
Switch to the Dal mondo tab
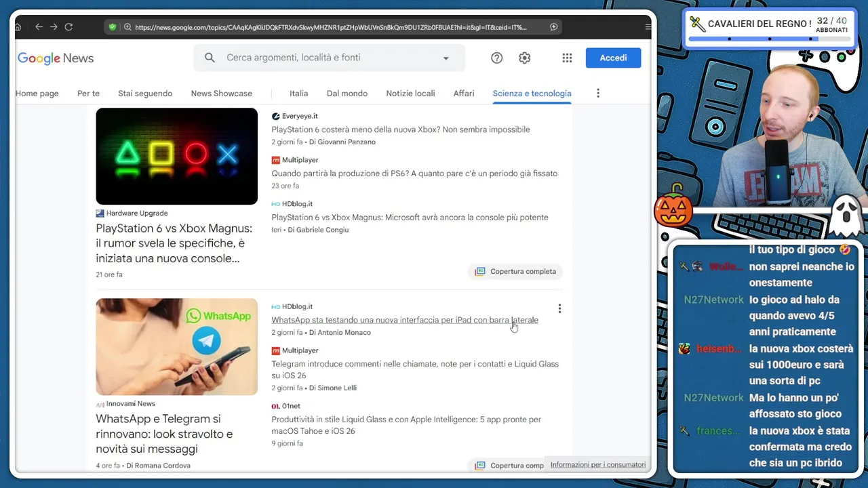[x=347, y=94]
